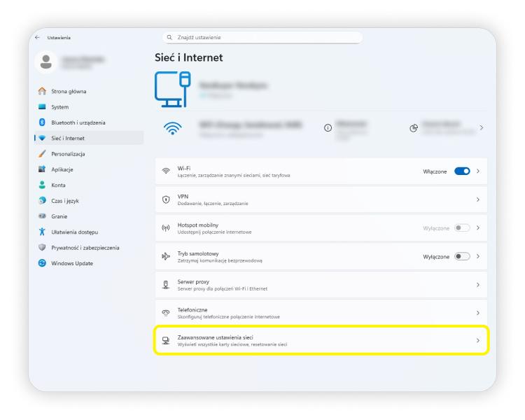Open the Konta section label

(x=58, y=185)
